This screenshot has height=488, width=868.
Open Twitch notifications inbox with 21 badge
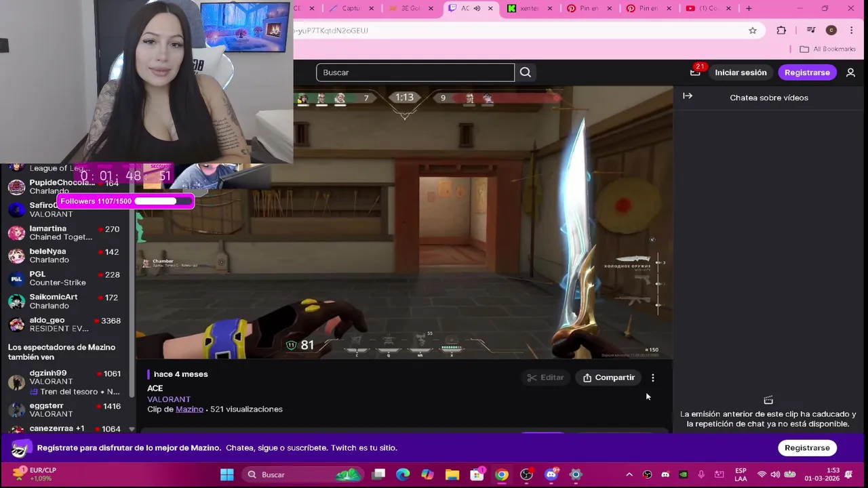point(695,72)
